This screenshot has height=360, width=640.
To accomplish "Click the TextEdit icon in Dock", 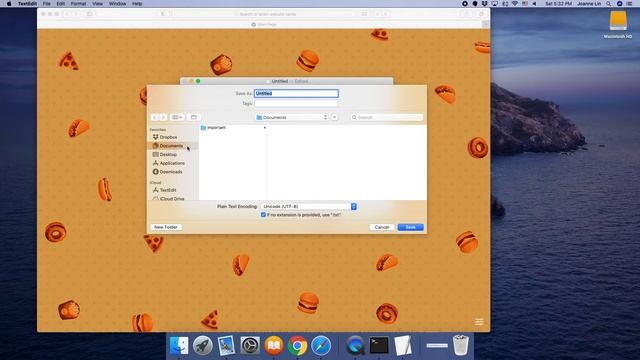I will pos(403,346).
